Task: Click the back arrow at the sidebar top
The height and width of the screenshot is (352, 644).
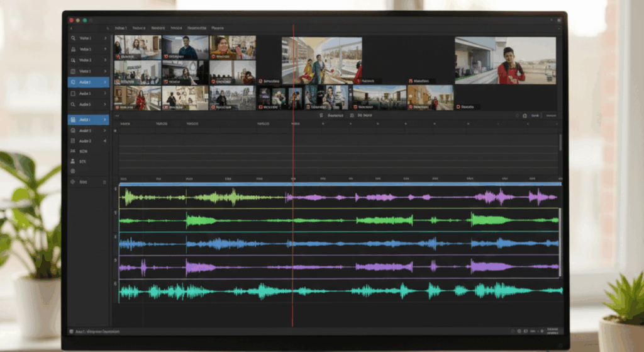Action: (71, 28)
